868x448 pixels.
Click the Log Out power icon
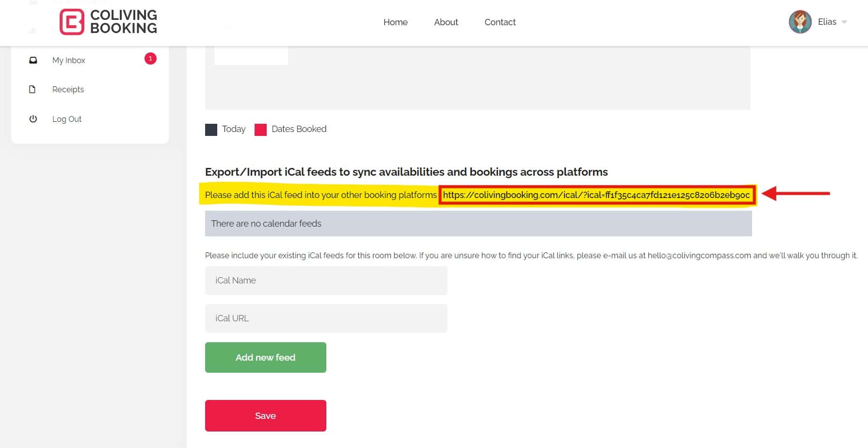pos(33,119)
